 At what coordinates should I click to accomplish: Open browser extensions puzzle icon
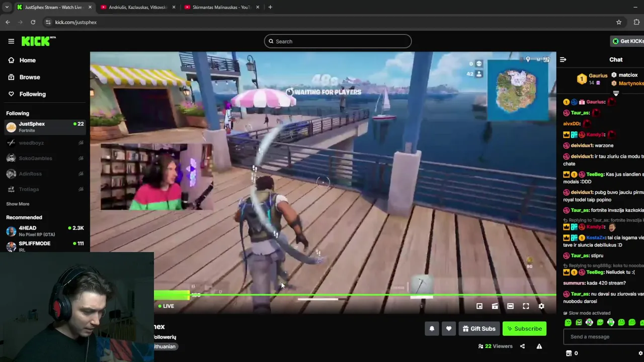637,22
